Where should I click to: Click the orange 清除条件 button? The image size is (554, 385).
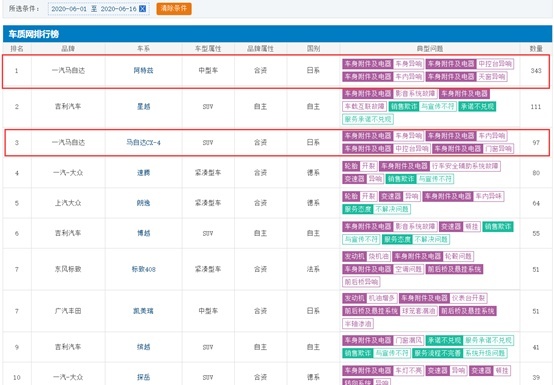pos(174,8)
